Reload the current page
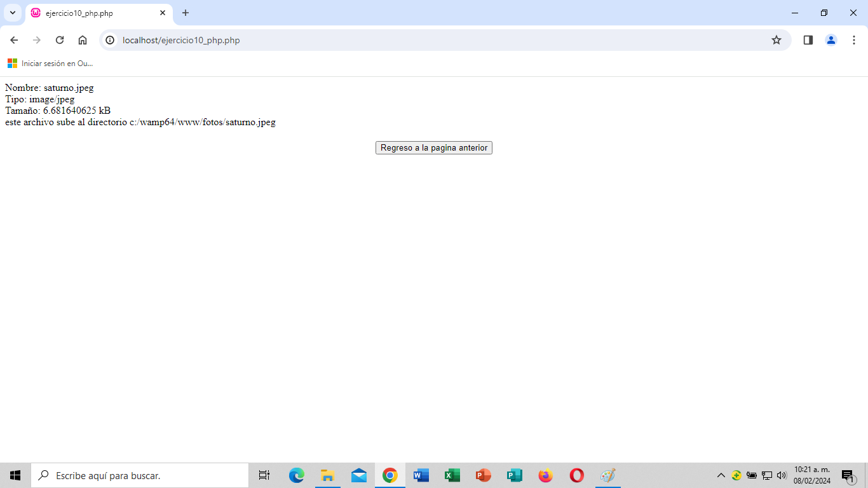The height and width of the screenshot is (488, 868). tap(60, 40)
